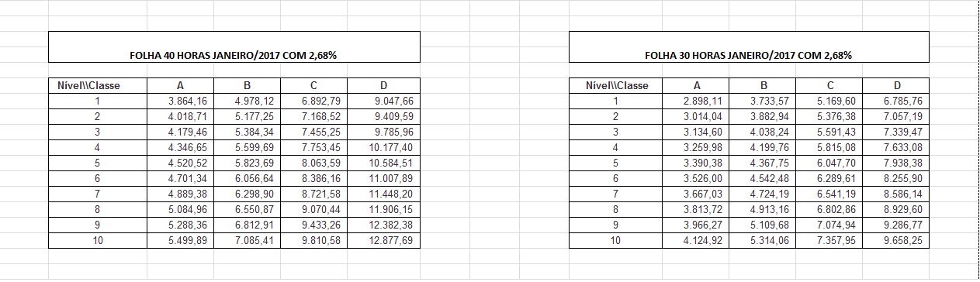The height and width of the screenshot is (282, 980).
Task: Select cell containing 9.047,66
Action: 386,101
